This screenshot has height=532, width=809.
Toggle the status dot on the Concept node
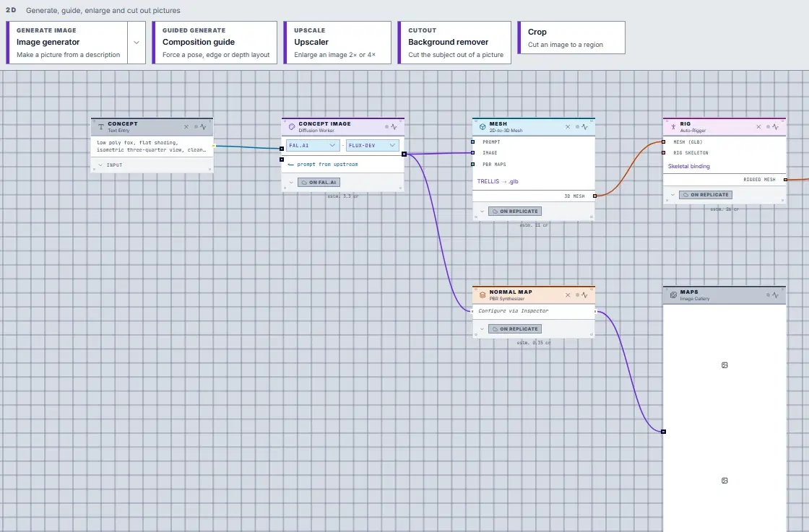point(196,127)
